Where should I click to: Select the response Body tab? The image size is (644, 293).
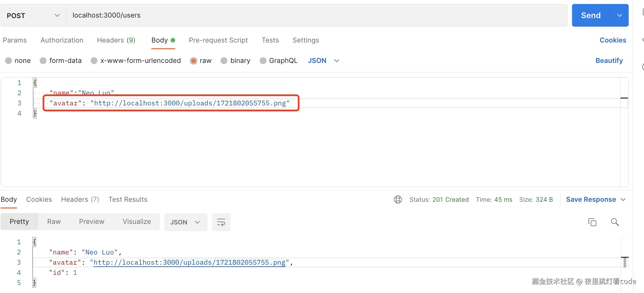click(x=9, y=199)
